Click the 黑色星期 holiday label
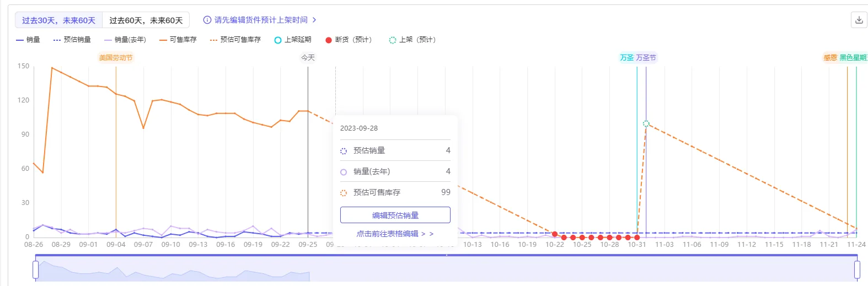This screenshot has width=868, height=286. pos(853,57)
